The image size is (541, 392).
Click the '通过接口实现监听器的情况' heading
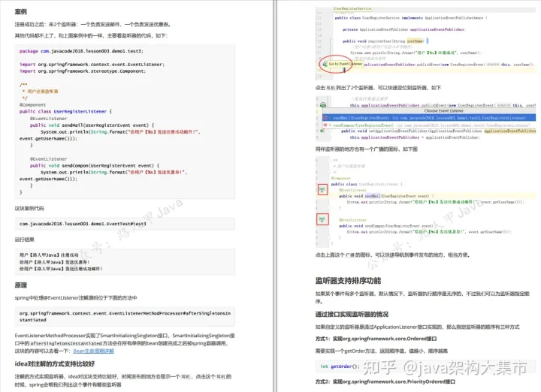352,315
